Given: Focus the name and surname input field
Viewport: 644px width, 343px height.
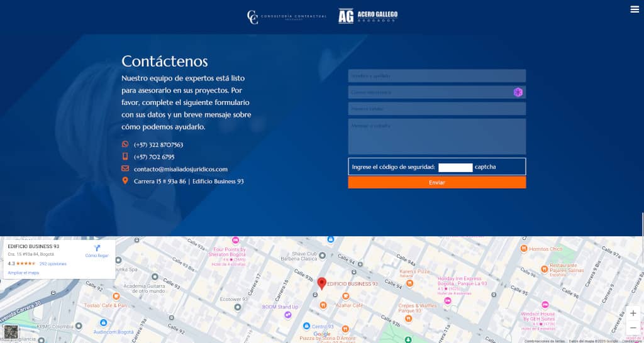Looking at the screenshot, I should click(436, 76).
